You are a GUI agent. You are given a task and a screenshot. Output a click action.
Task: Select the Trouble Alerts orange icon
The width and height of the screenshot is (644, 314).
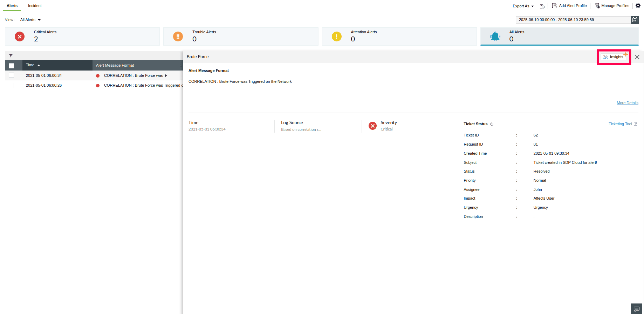178,36
